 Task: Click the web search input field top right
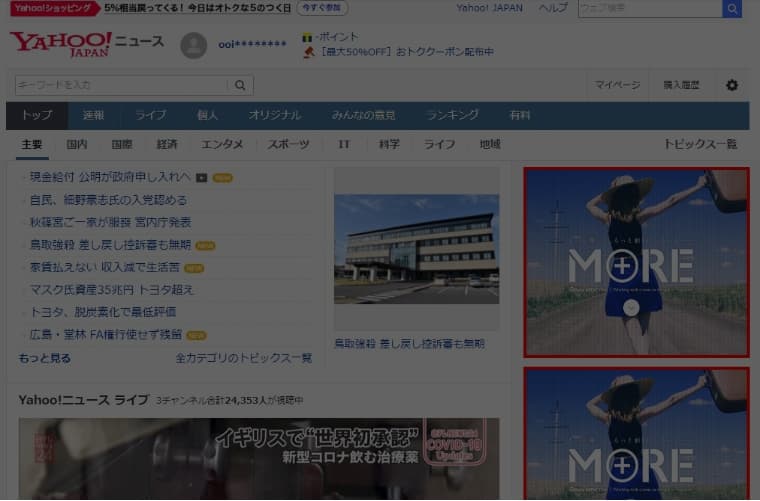click(650, 8)
